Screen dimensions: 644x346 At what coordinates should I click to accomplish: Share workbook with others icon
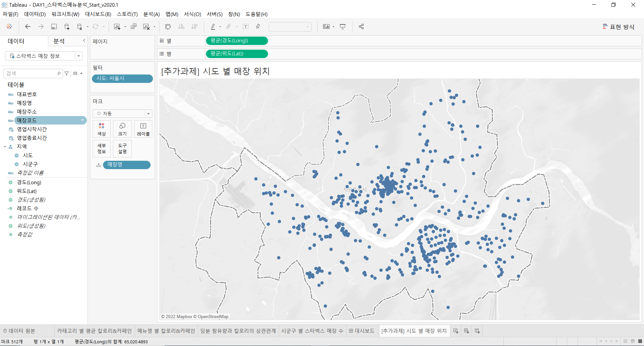pyautogui.click(x=361, y=27)
